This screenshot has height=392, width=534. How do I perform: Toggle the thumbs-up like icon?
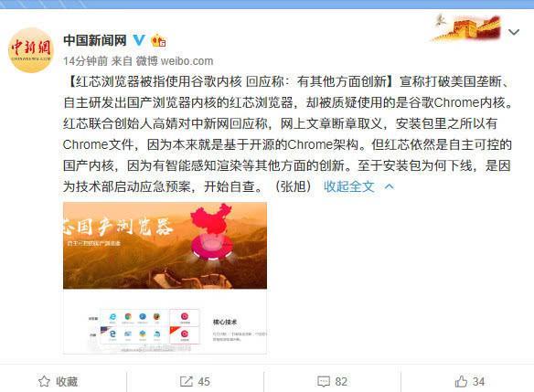pos(461,381)
